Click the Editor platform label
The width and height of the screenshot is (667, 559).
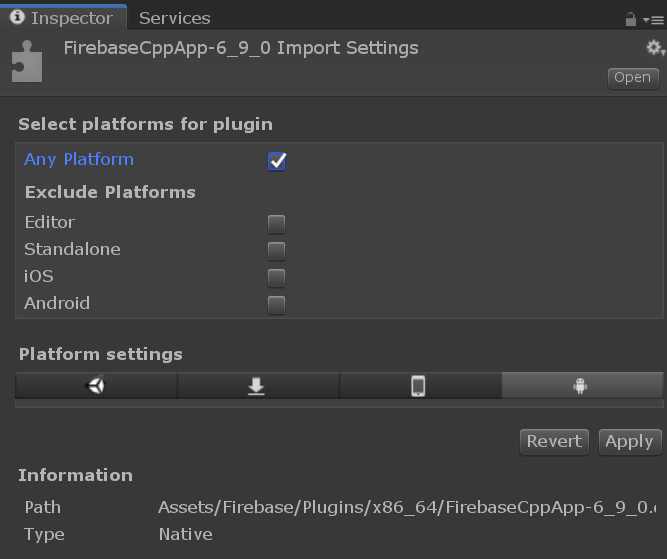point(50,222)
